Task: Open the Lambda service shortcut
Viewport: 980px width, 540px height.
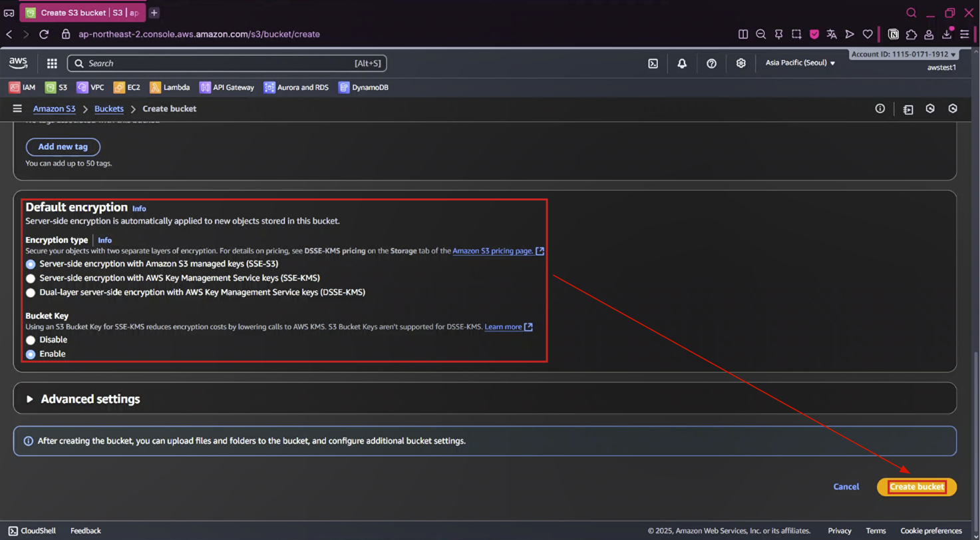Action: tap(170, 87)
